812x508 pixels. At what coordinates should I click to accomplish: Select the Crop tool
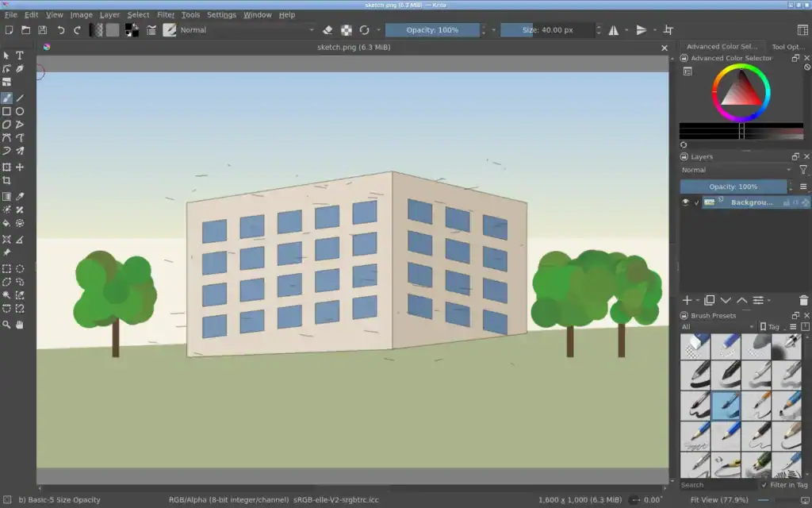[6, 180]
